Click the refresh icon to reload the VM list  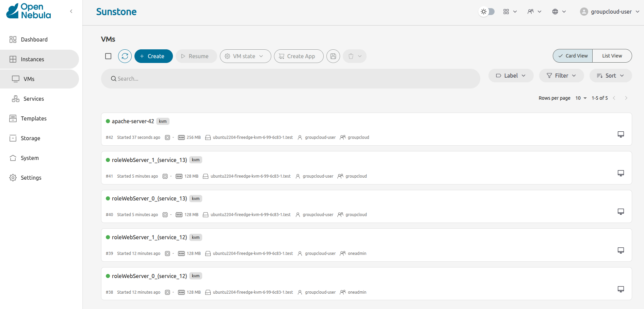(125, 56)
